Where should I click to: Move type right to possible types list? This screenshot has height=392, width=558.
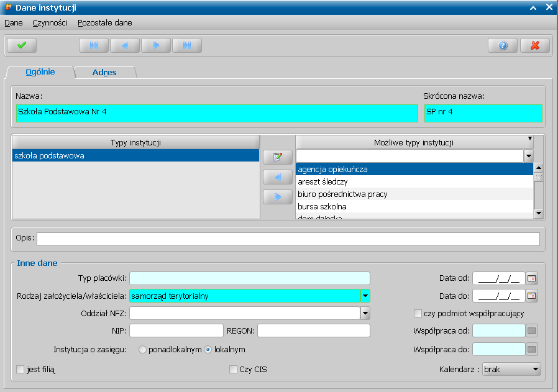point(278,197)
